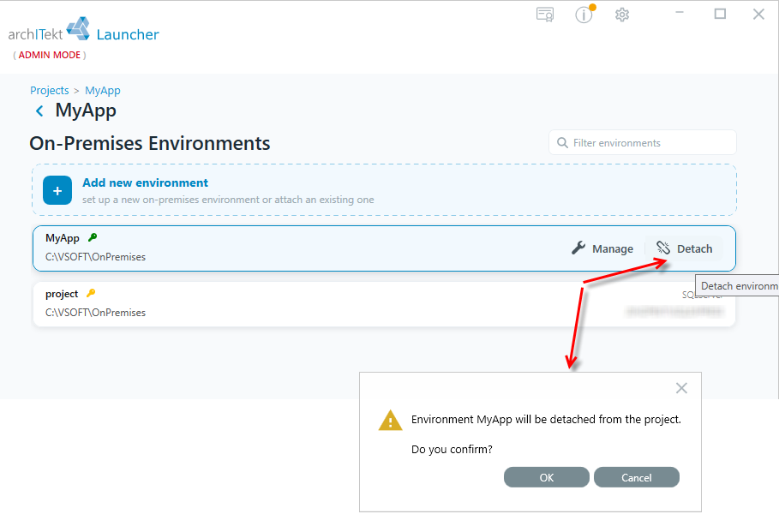Click the broken-link Detach icon
This screenshot has width=779, height=532.
663,248
